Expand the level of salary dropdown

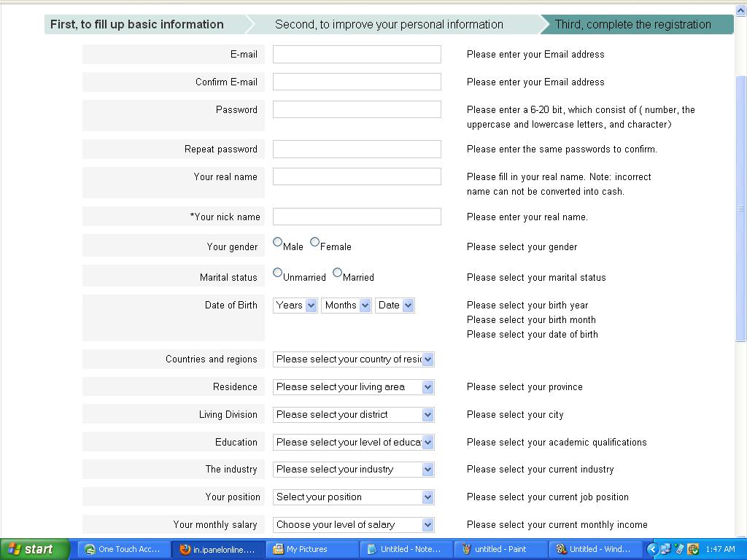354,525
